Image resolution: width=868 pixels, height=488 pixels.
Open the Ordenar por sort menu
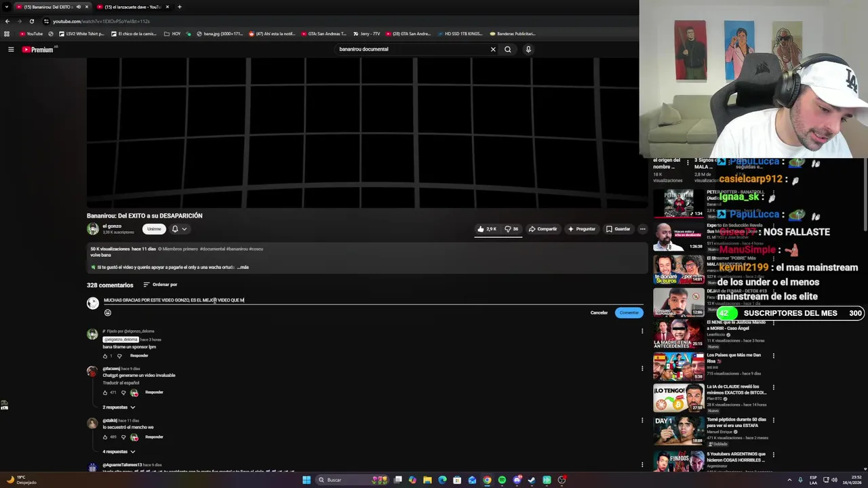coord(160,285)
